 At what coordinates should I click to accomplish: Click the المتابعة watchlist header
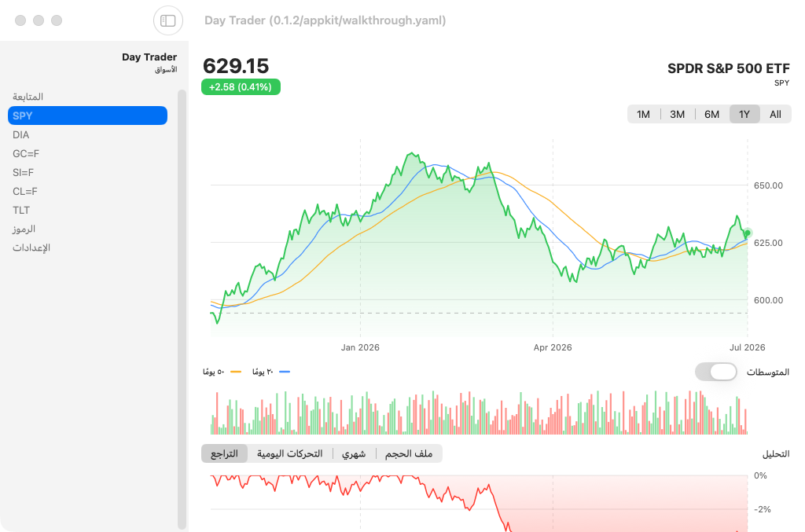pyautogui.click(x=28, y=97)
